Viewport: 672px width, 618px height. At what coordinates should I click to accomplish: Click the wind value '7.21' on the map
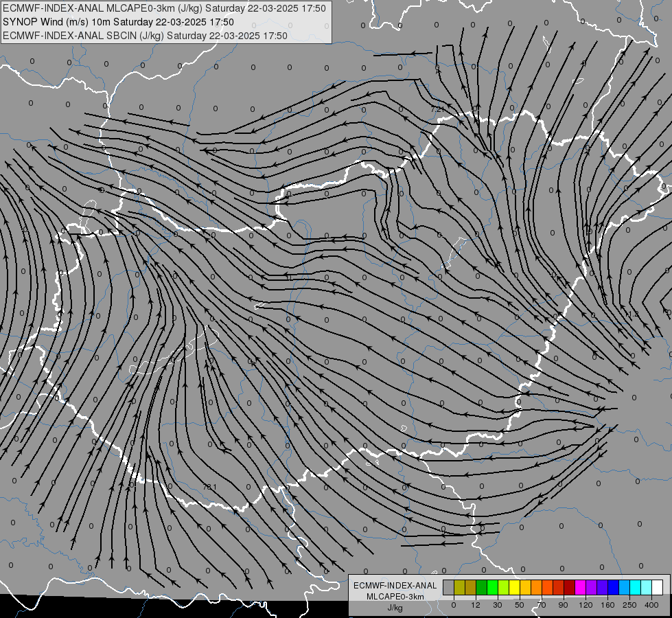point(437,109)
